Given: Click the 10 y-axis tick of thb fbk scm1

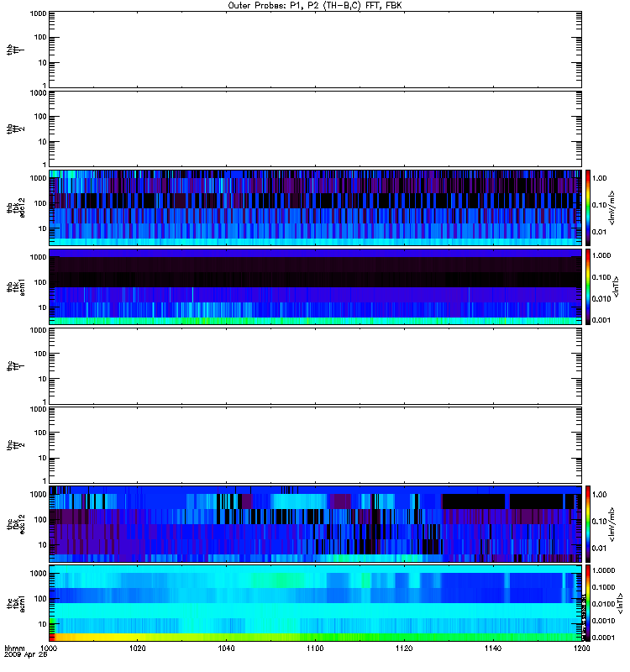Looking at the screenshot, I should (x=42, y=307).
